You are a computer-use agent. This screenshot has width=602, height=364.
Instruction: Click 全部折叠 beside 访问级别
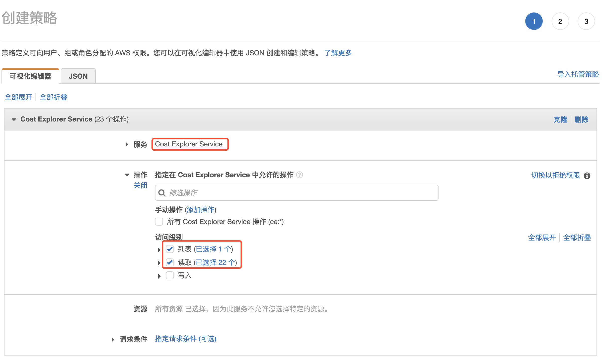pyautogui.click(x=577, y=238)
